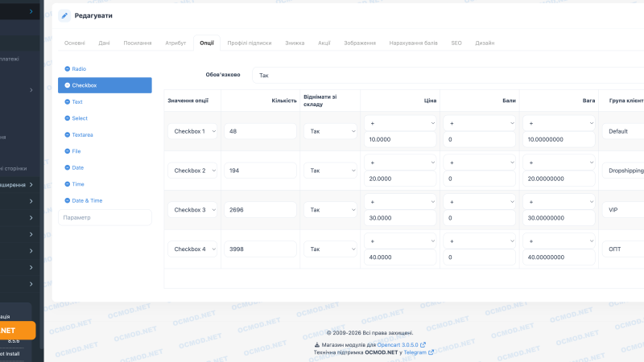The image size is (644, 362).
Task: Remove the Radio option via its minus icon
Action: (x=68, y=69)
